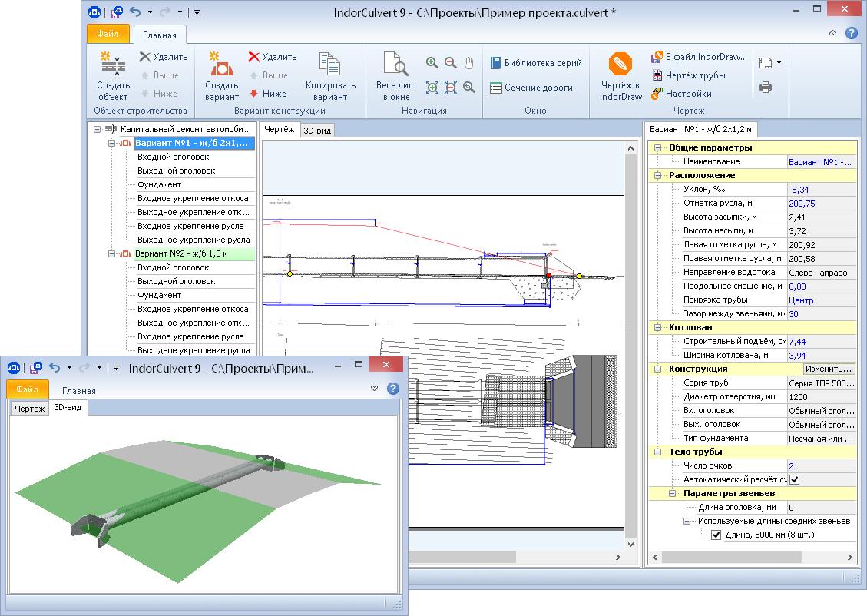Collapse the Вариант №2 tree node

[x=111, y=253]
